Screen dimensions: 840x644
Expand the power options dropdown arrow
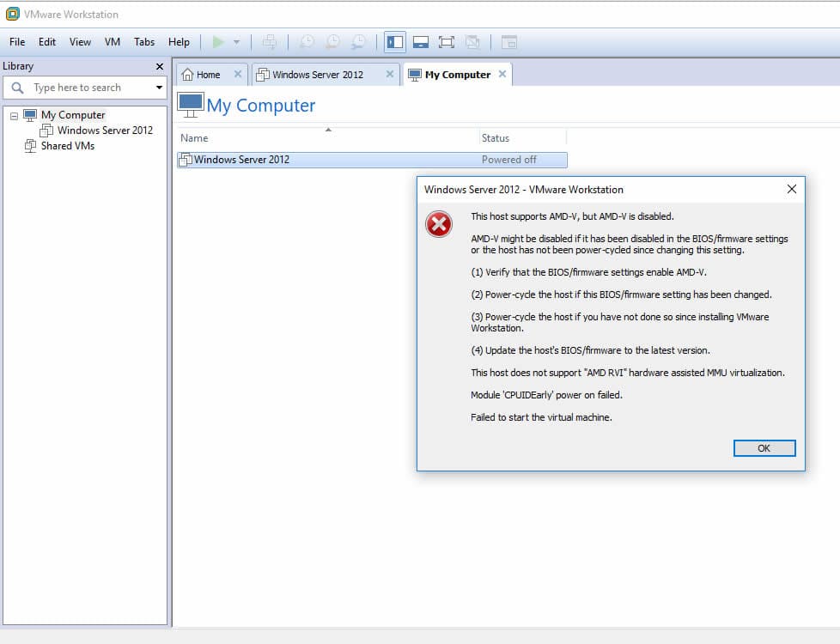pos(236,42)
